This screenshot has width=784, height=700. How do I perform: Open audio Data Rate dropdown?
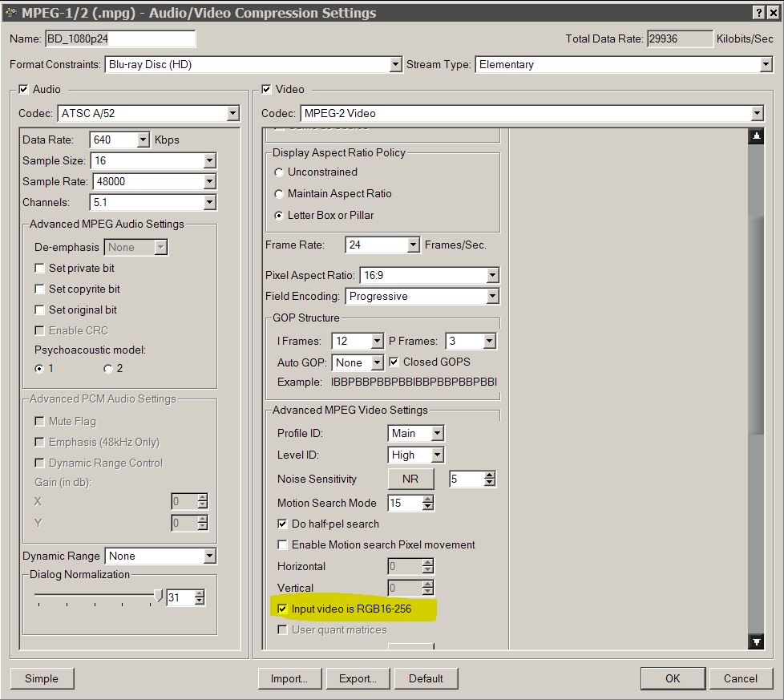pos(143,140)
